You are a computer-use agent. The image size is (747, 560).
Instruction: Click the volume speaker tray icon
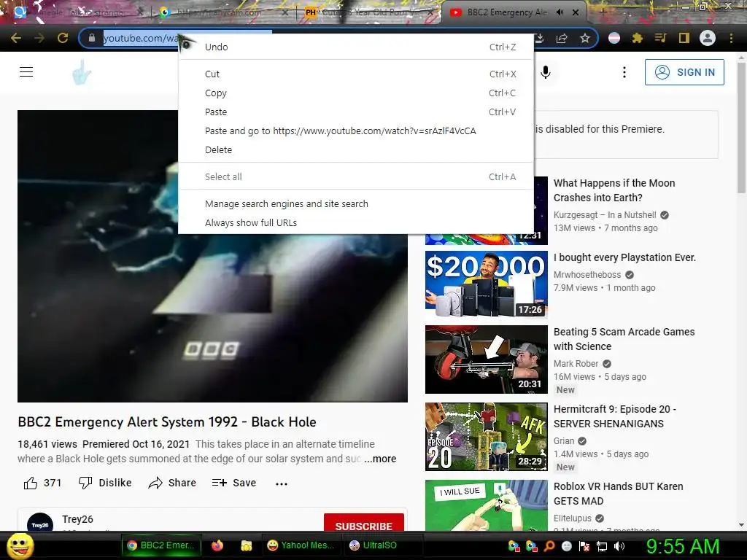tap(619, 545)
